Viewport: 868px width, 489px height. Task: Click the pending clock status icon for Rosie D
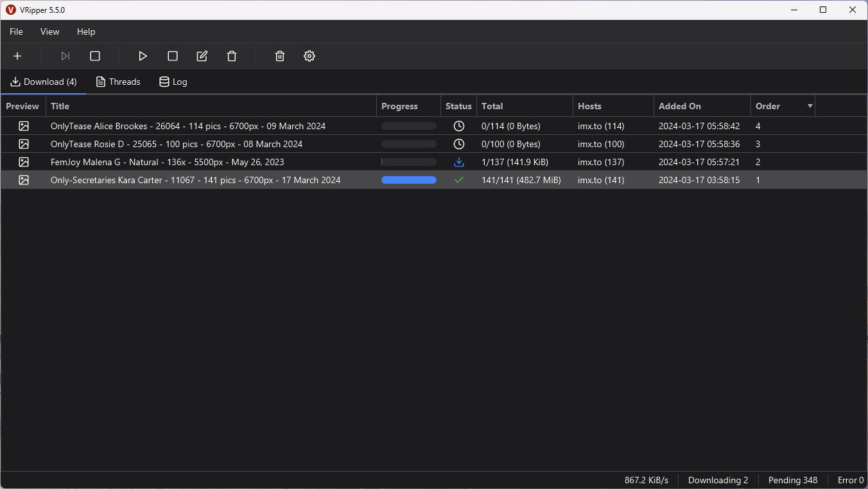[x=459, y=144]
